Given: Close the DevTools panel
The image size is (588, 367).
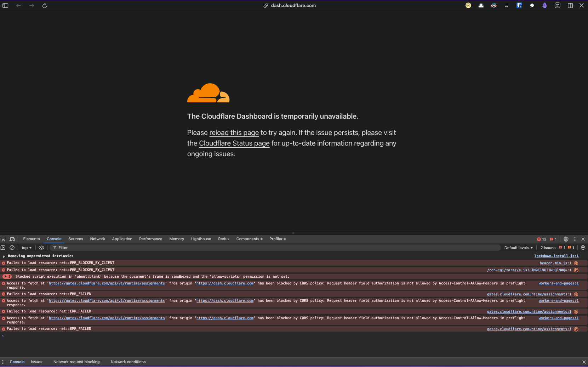Looking at the screenshot, I should point(583,239).
